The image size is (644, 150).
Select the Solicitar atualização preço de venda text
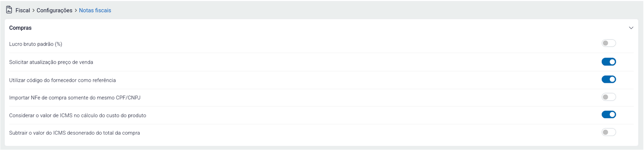point(51,62)
